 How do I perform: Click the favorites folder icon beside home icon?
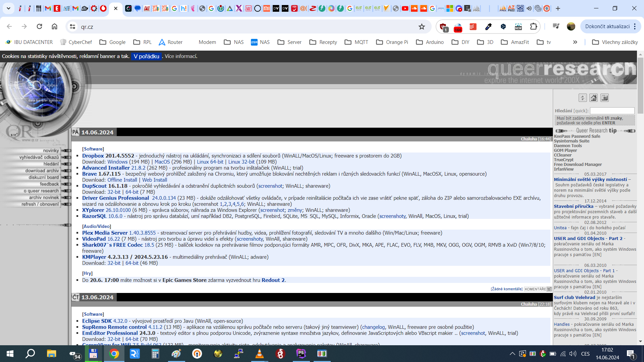click(x=604, y=98)
